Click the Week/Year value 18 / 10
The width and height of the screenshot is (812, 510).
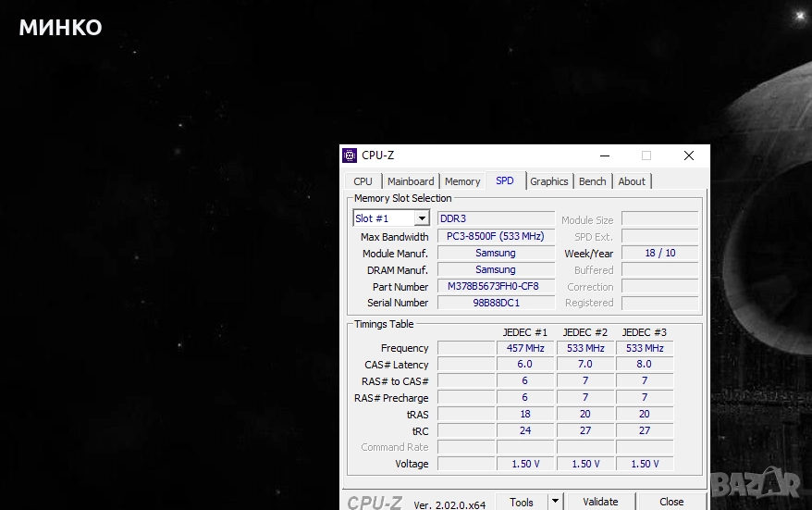(x=658, y=253)
